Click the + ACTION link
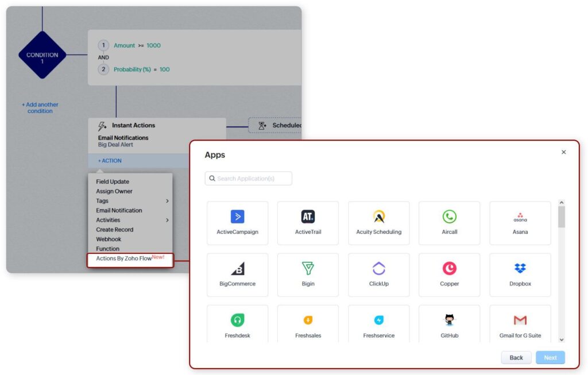The width and height of the screenshot is (588, 375). tap(110, 160)
